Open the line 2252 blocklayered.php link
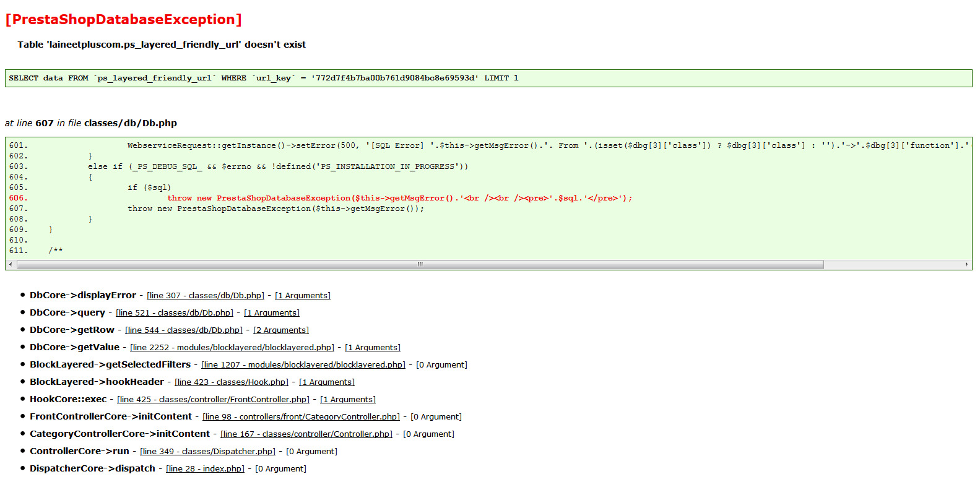 tap(232, 348)
